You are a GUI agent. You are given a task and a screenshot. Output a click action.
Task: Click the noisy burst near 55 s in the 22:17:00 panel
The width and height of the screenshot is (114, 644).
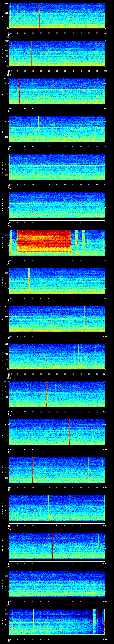(94, 621)
